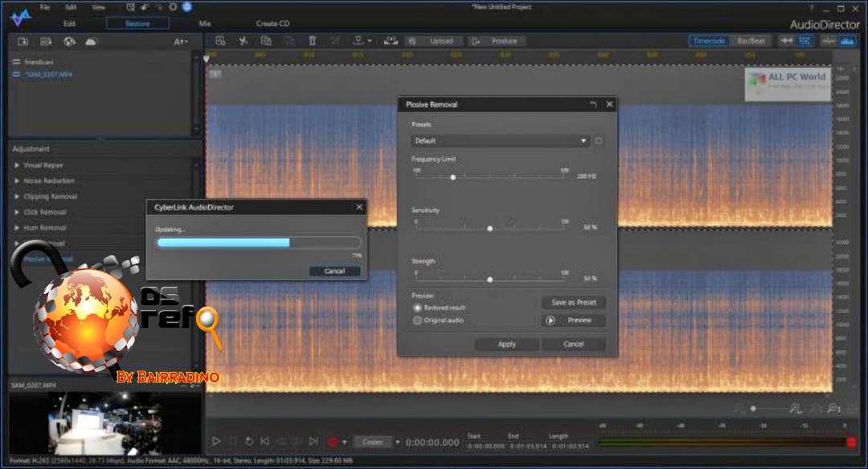Expand the Hum Removal section

coord(17,228)
